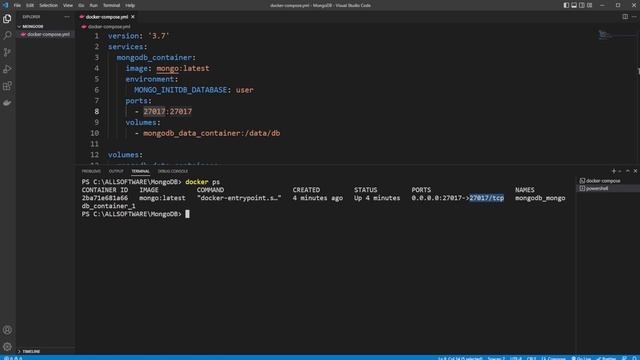Toggle secondary side bar layout icon
The height and width of the screenshot is (360, 640).
pyautogui.click(x=582, y=5)
